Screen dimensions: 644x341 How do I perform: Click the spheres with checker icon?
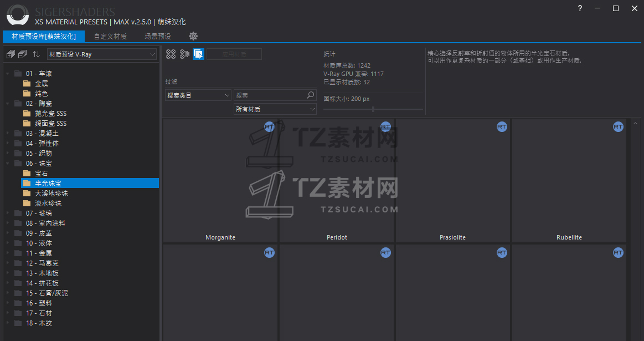coord(184,54)
